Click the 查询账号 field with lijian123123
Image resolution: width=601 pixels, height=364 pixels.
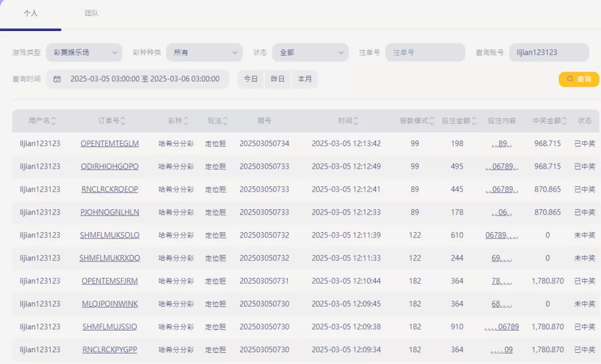549,52
